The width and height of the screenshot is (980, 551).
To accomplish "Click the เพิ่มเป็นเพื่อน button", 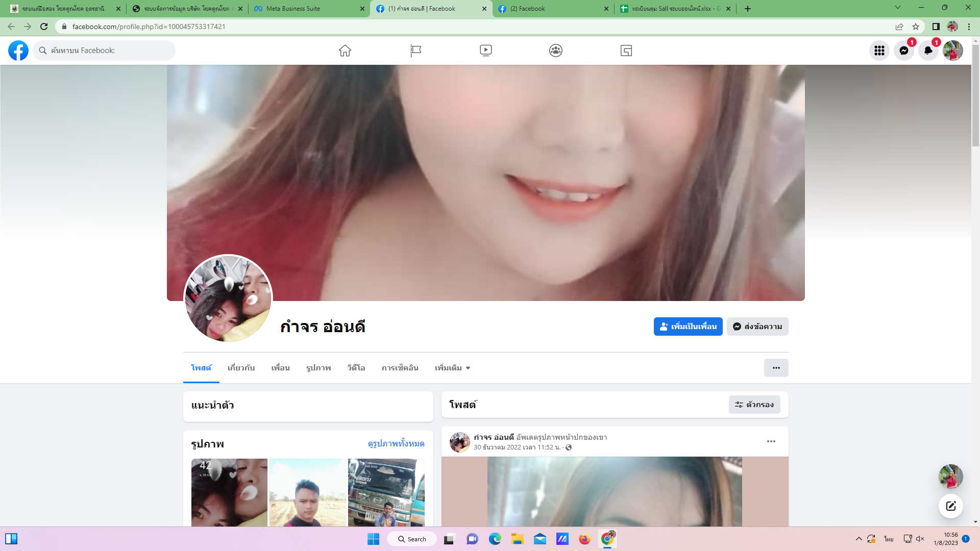I will 688,327.
